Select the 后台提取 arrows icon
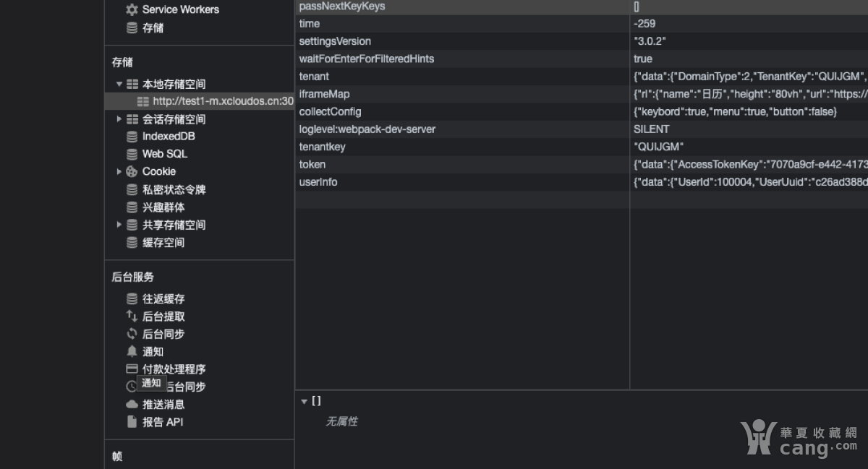 click(132, 317)
